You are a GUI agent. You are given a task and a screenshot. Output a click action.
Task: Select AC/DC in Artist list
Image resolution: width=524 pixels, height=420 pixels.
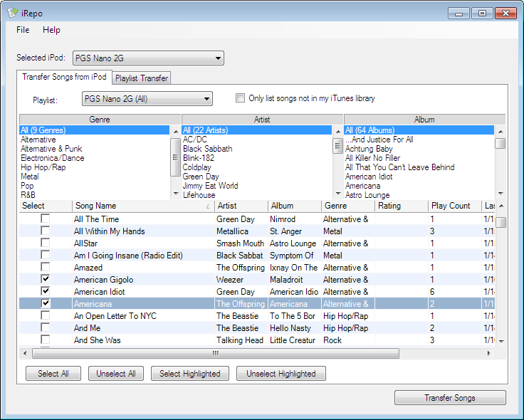click(256, 140)
